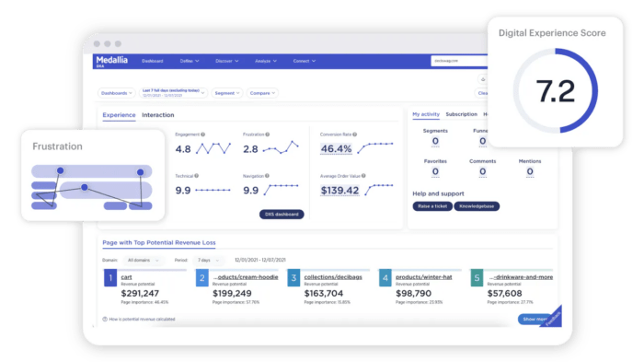Open the All domains dropdown
644x362 pixels.
coord(143,261)
